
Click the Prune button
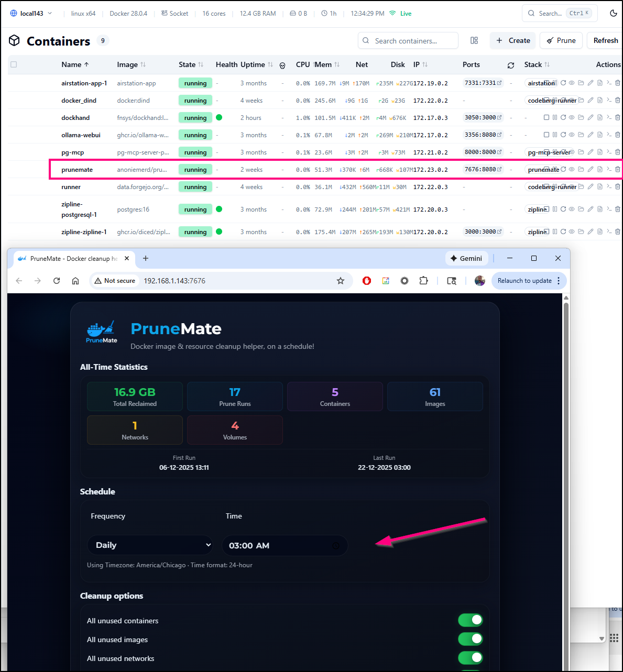(561, 40)
